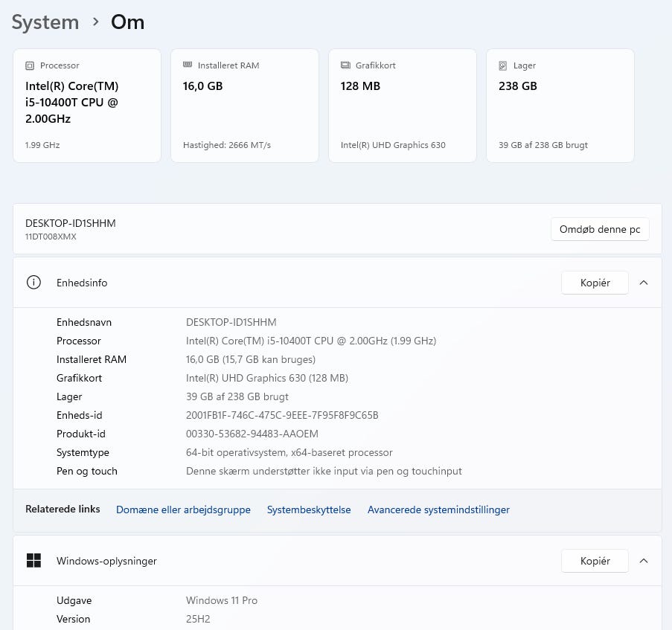Copy device info with Enhedsinfo Kopiér button
672x630 pixels.
[x=595, y=283]
